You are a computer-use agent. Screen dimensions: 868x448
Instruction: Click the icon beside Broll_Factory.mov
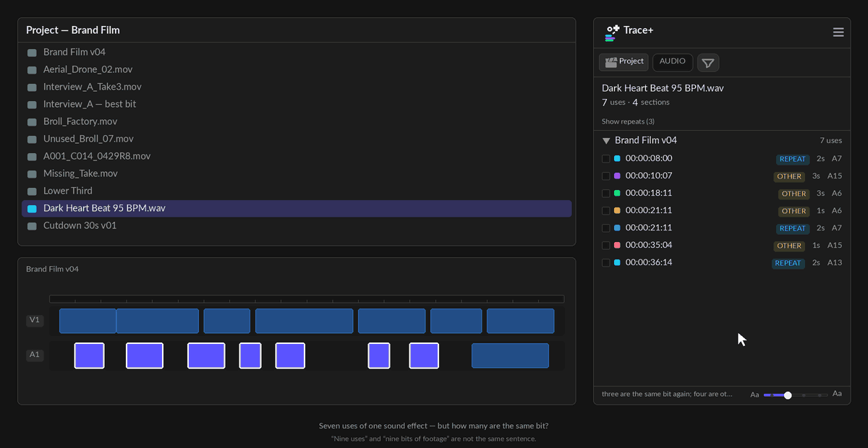32,122
